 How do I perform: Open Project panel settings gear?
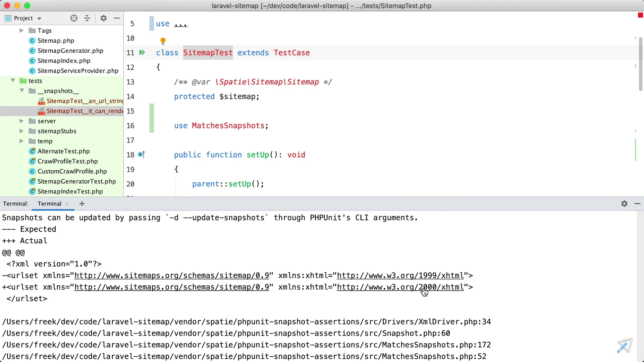coord(103,18)
